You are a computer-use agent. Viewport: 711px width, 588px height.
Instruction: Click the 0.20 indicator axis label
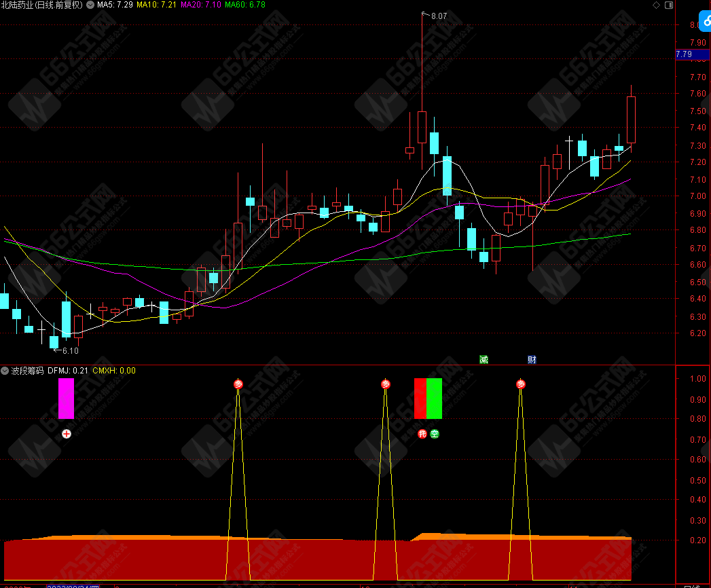698,540
